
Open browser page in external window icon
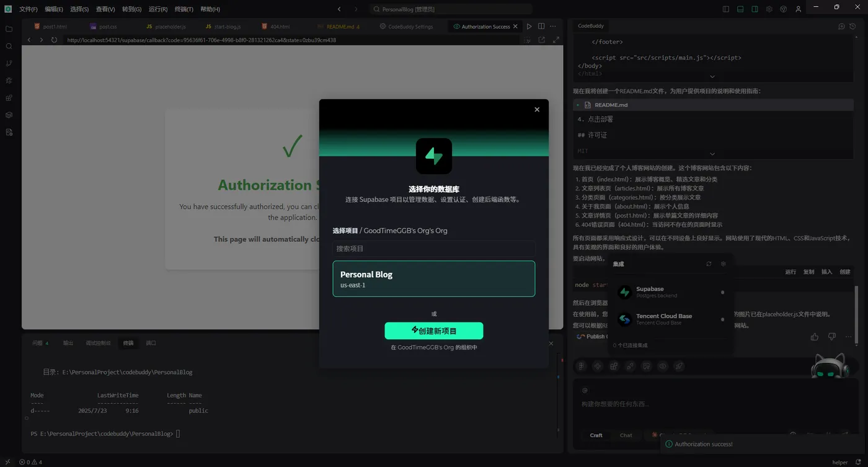[x=541, y=40]
